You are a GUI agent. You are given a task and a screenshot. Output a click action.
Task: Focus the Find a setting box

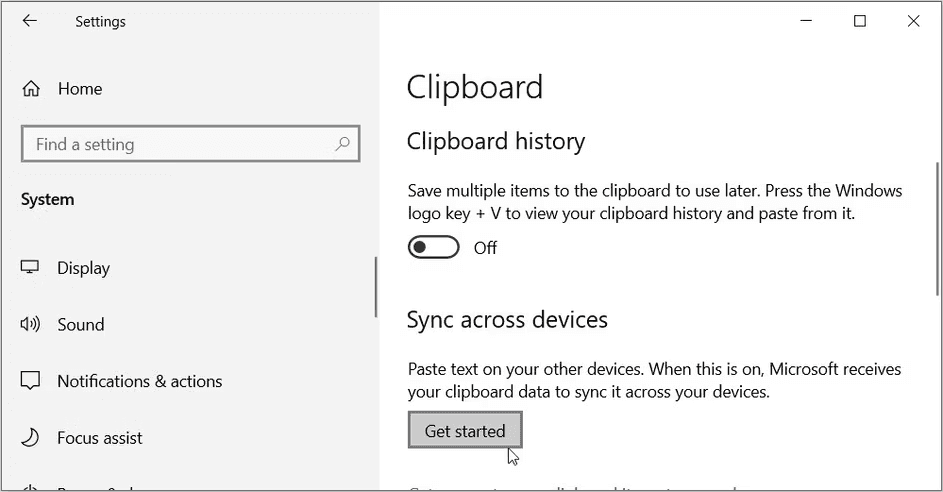pyautogui.click(x=180, y=144)
